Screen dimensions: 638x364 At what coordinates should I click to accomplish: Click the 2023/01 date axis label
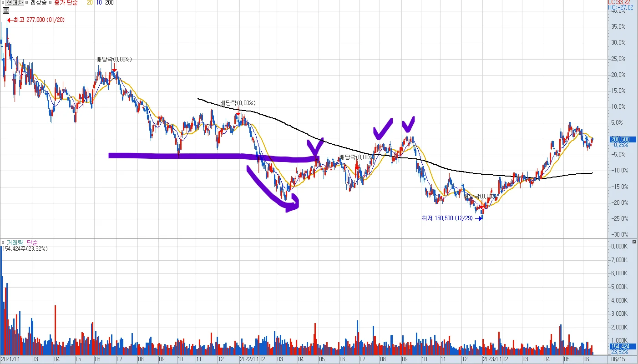coord(492,359)
